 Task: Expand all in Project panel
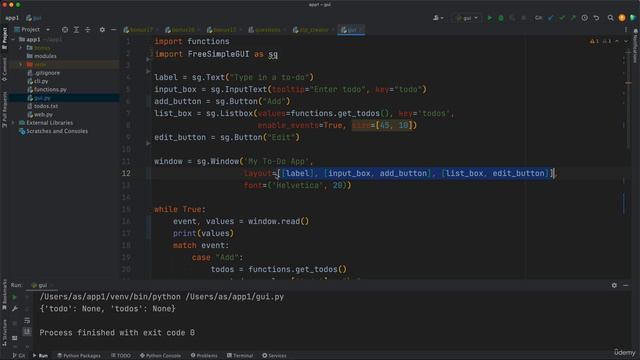click(76, 29)
